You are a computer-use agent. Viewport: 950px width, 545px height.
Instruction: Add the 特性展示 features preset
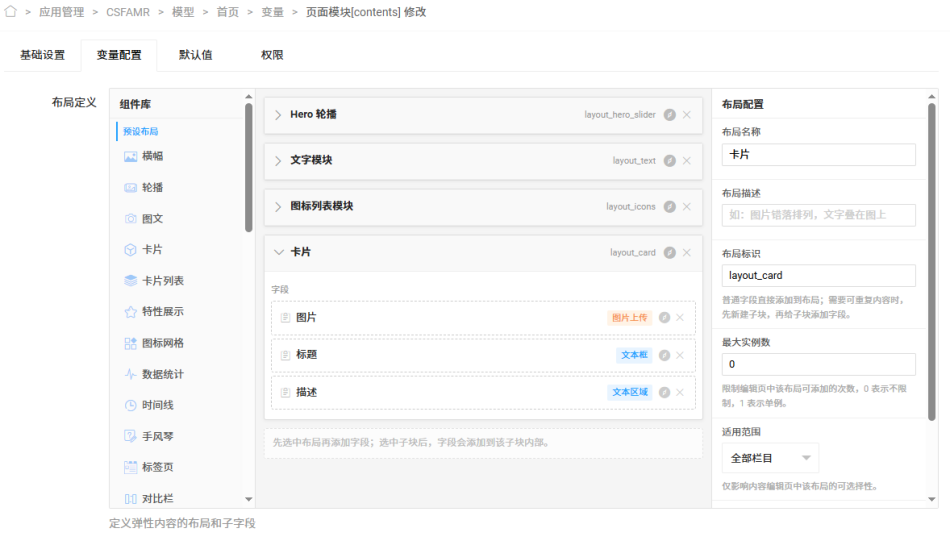pos(154,312)
